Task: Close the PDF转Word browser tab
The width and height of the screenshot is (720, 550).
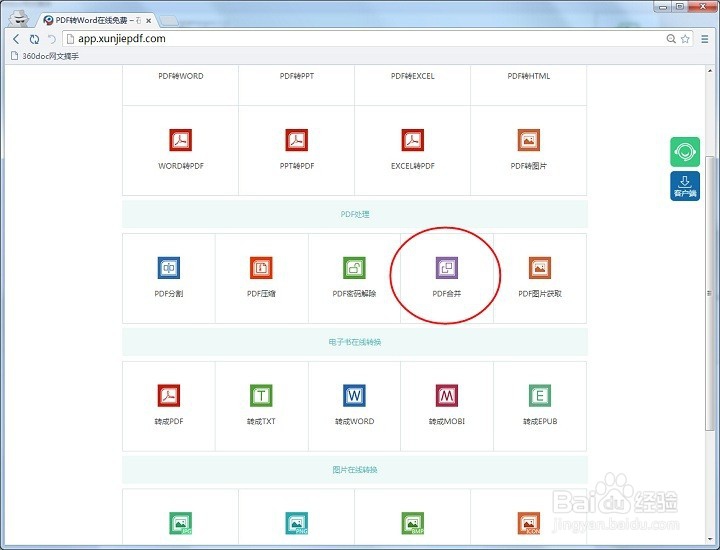Action: (149, 21)
